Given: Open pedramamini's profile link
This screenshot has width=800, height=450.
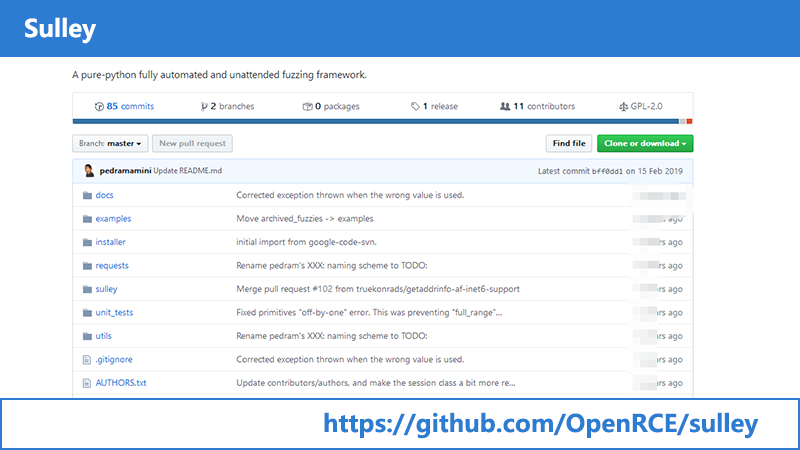Looking at the screenshot, I should (x=125, y=171).
